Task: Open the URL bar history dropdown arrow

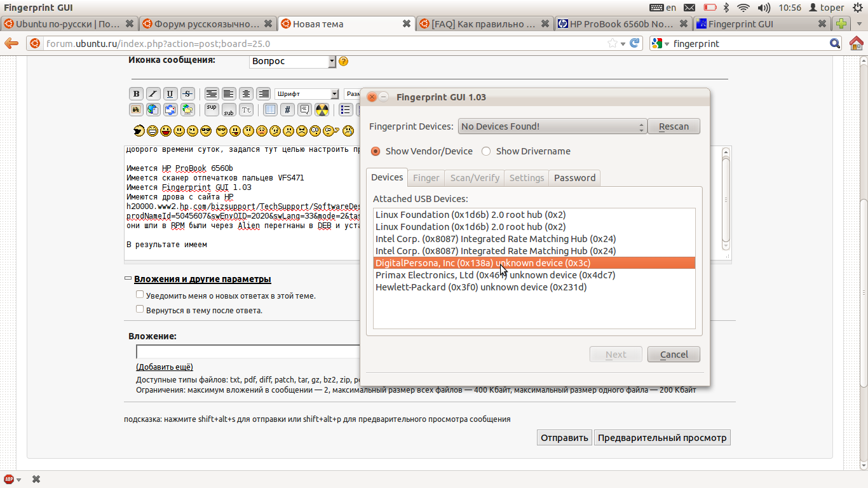Action: [x=623, y=44]
